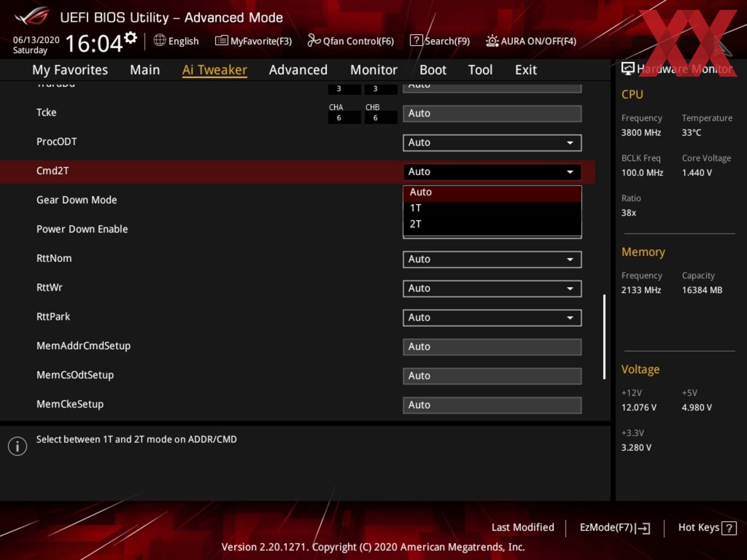Viewport: 747px width, 560px height.
Task: Expand the ProcODT dropdown
Action: 492,143
